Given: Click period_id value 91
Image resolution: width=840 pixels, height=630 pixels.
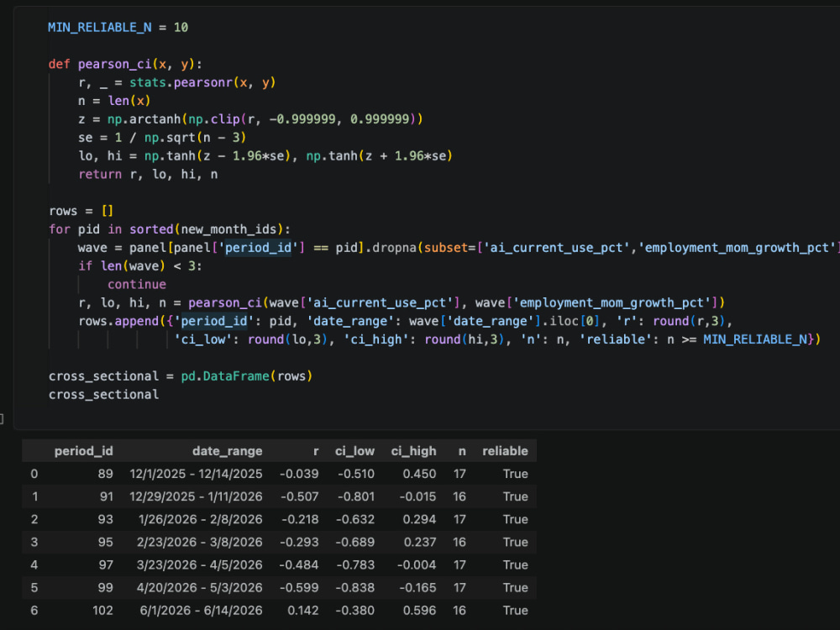Looking at the screenshot, I should pos(107,496).
